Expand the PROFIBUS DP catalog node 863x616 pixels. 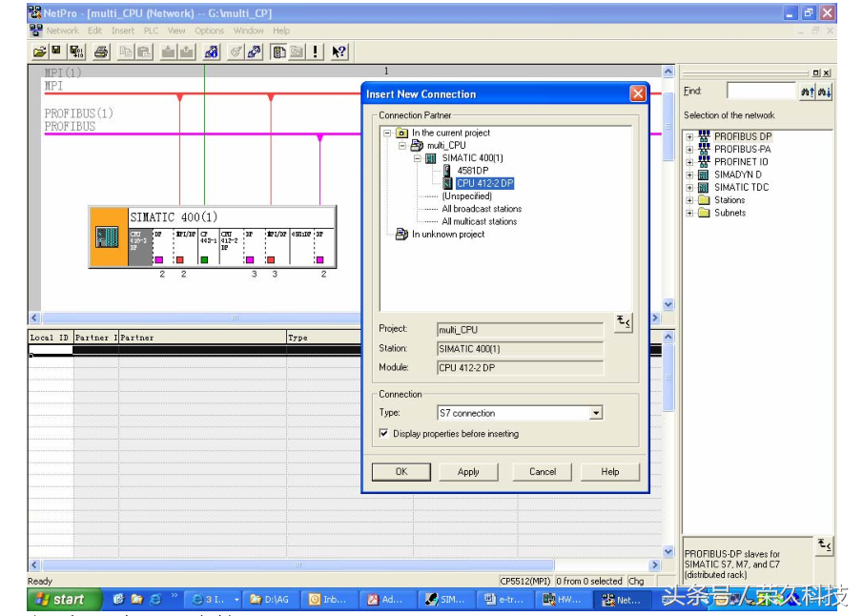689,136
